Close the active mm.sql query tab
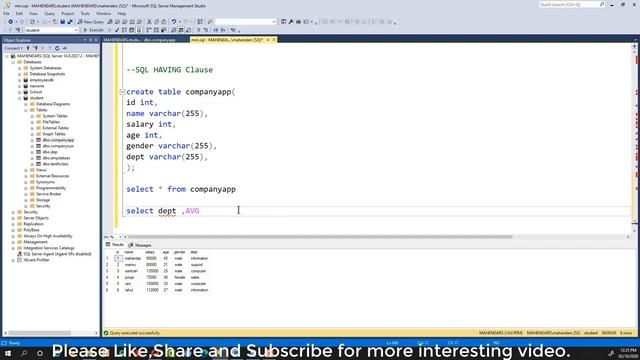Screen dimensions: 640x360 coord(274,40)
